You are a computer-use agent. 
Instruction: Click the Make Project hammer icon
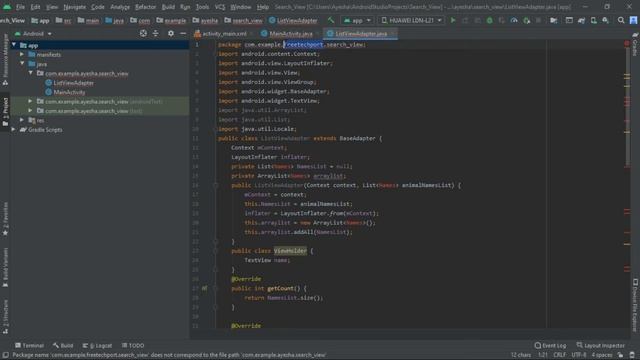(x=331, y=20)
